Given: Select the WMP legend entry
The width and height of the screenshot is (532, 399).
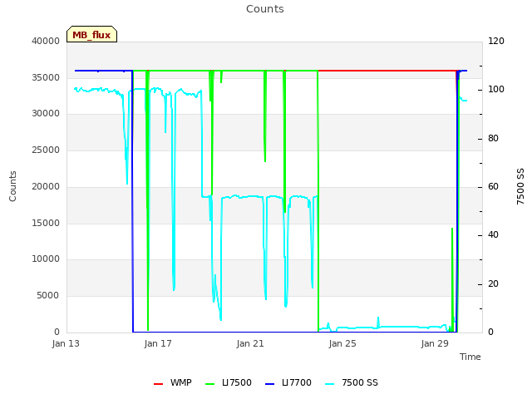Looking at the screenshot, I should click(x=173, y=382).
